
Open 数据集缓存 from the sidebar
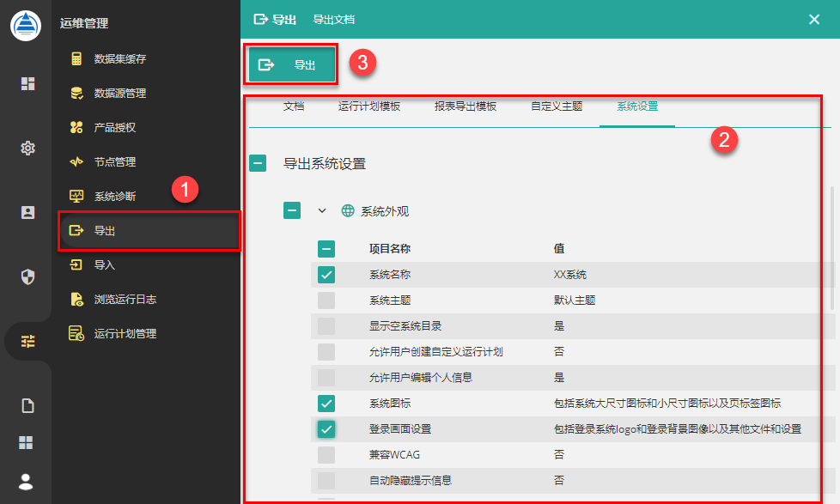click(119, 59)
